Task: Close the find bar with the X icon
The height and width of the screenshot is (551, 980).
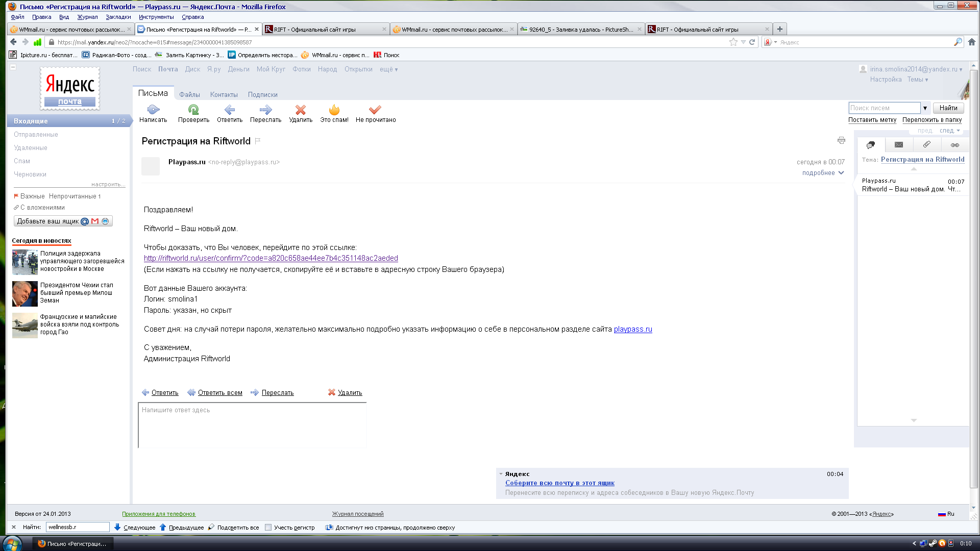Action: 14,527
